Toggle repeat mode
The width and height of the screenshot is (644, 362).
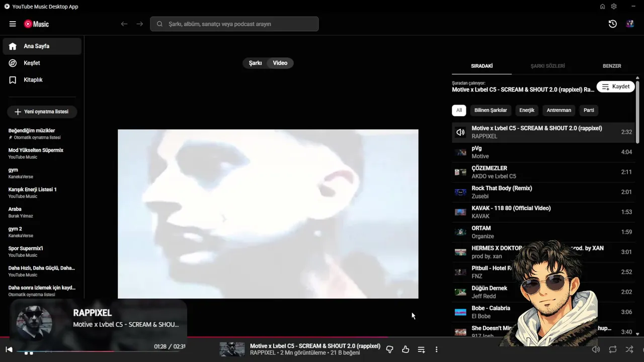tap(612, 349)
